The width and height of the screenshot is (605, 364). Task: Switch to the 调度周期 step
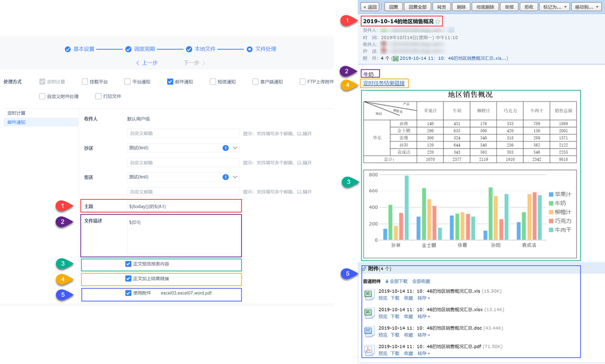pyautogui.click(x=140, y=49)
